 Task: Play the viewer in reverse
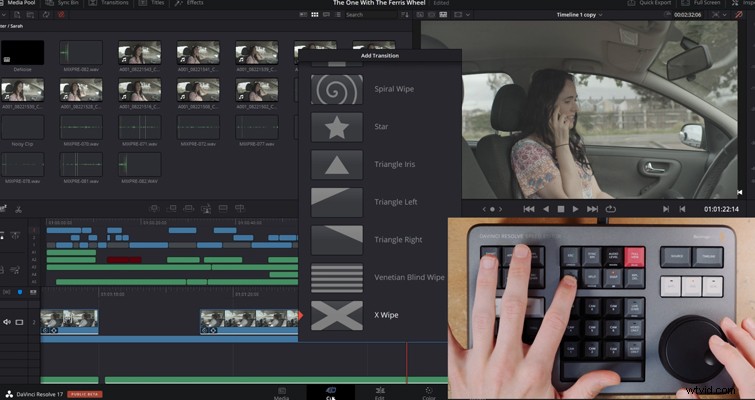546,209
